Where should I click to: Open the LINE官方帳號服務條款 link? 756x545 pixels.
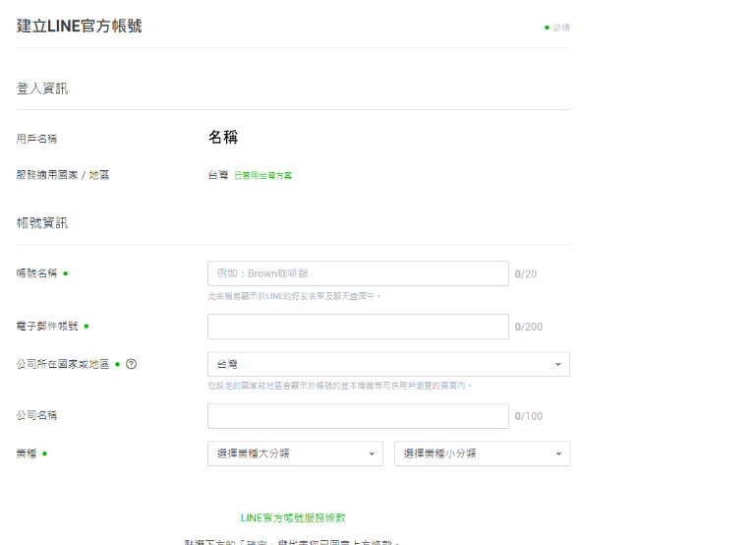293,518
